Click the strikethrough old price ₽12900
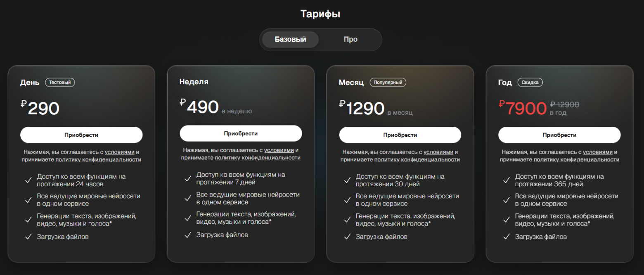The image size is (644, 275). click(564, 104)
